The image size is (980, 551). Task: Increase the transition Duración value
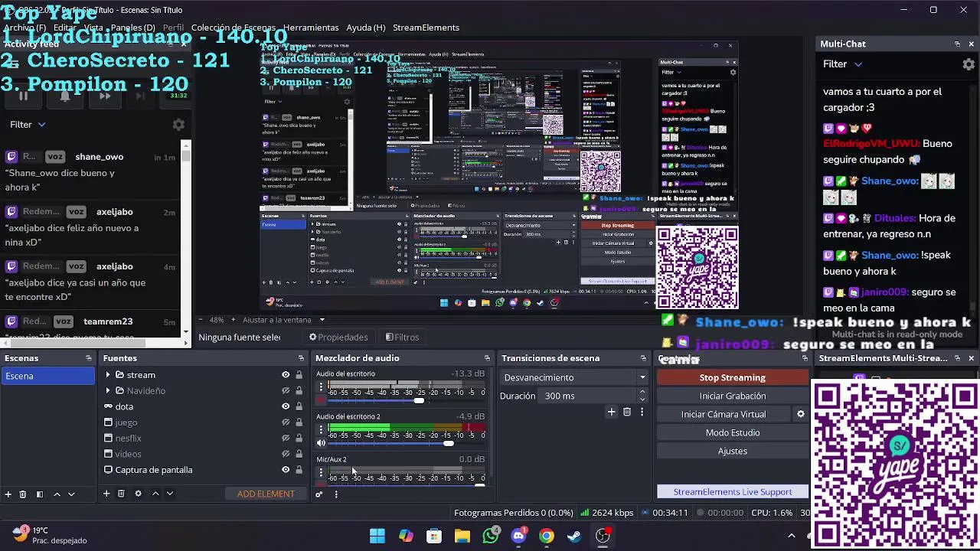[642, 392]
